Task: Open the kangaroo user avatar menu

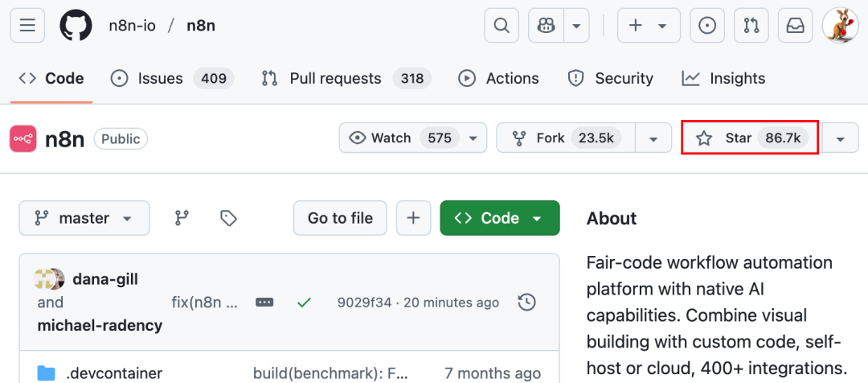Action: click(x=841, y=26)
